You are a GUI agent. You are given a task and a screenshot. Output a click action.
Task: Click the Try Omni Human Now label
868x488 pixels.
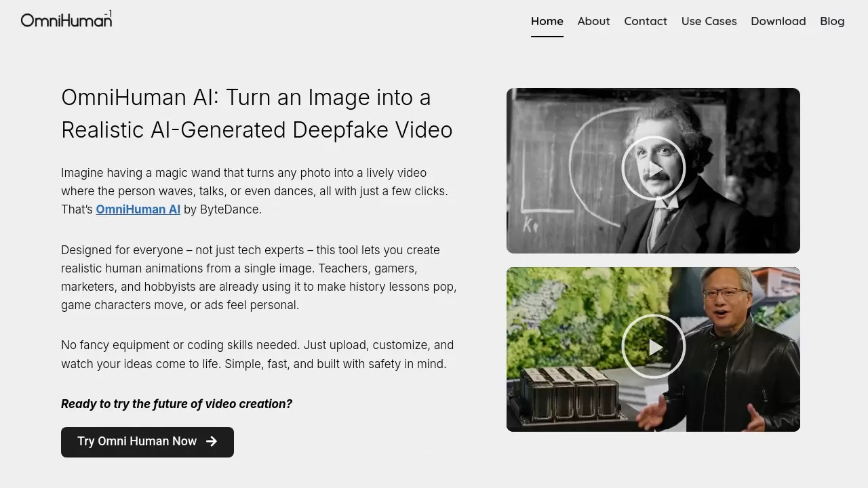(x=137, y=441)
